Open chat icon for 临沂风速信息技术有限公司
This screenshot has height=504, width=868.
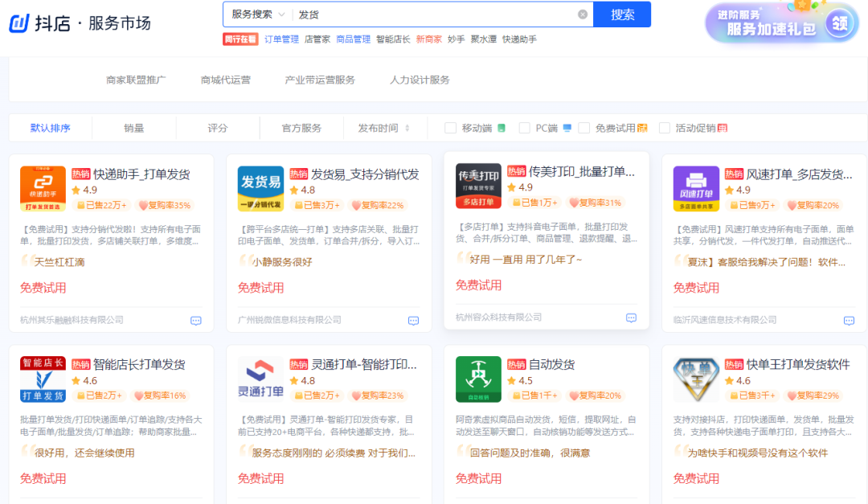[x=849, y=321]
